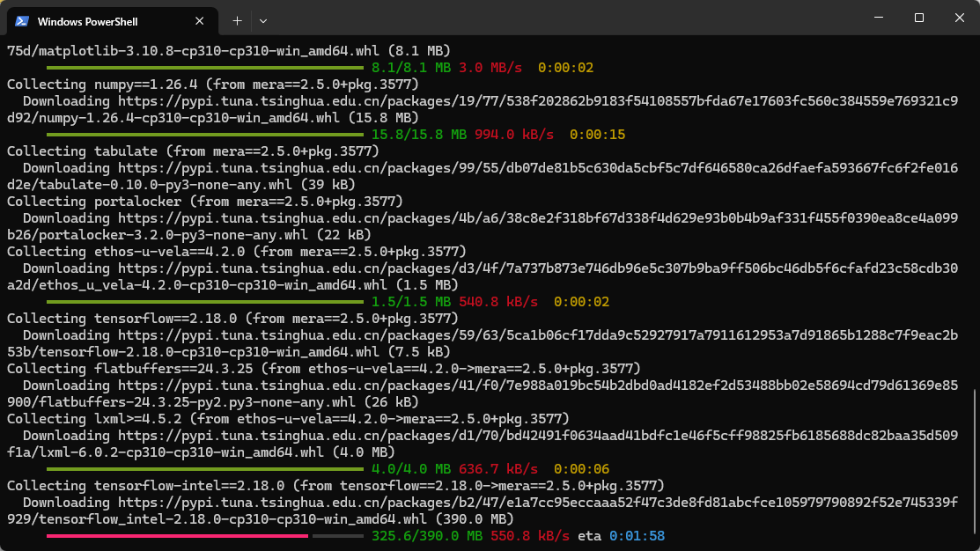Click the "325.6/390.0 MB" progress text

point(427,536)
